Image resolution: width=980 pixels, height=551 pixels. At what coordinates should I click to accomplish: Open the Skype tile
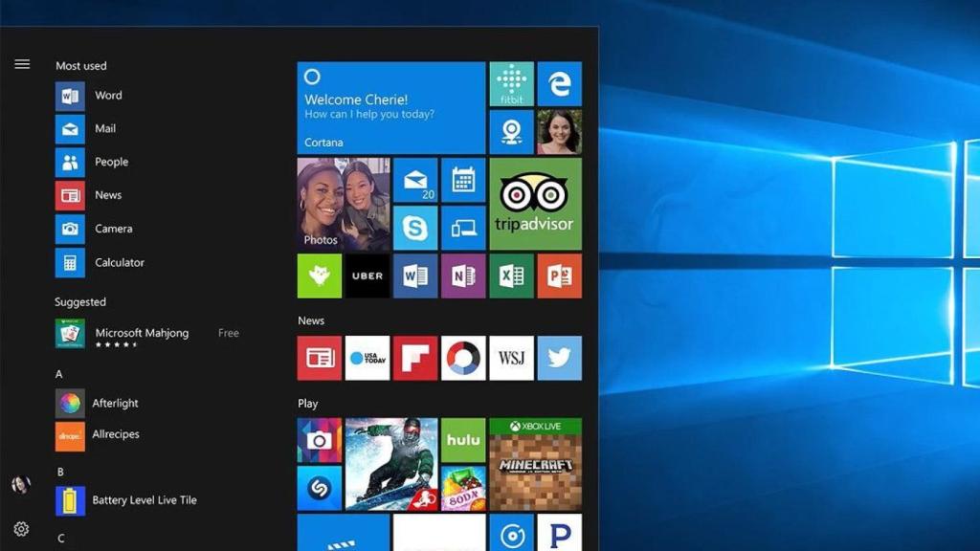point(415,229)
